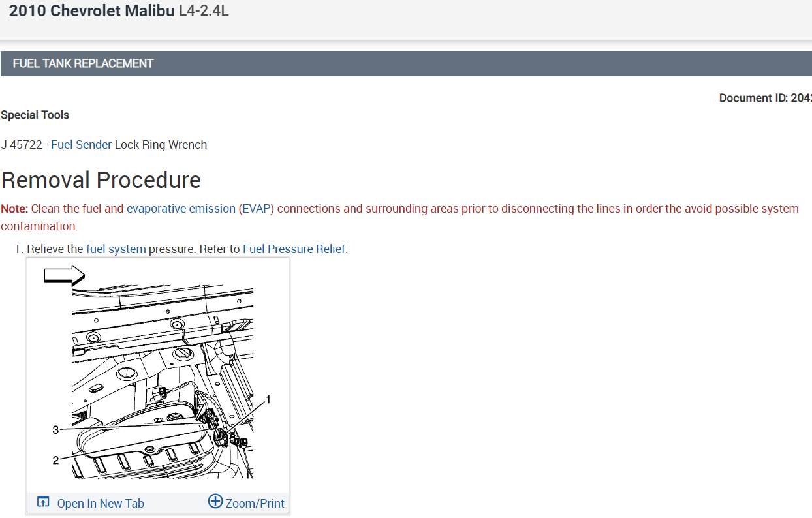
Task: Click the Lock Ring Wrench text
Action: pos(161,144)
